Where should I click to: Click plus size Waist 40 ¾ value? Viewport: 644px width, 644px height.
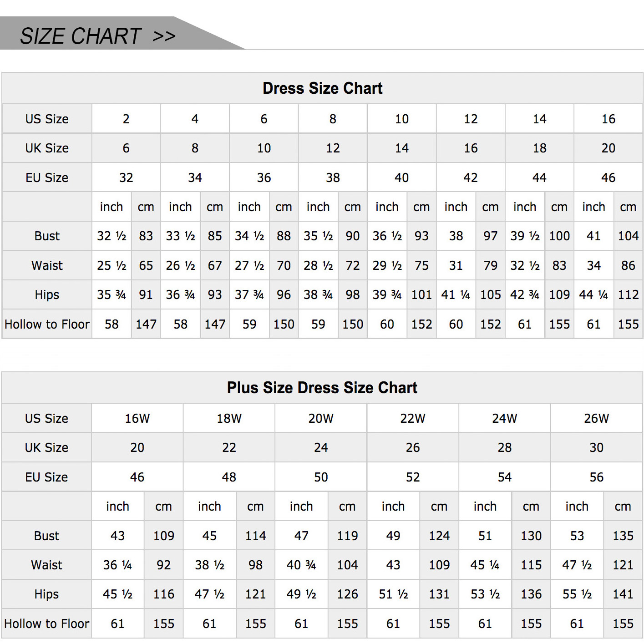(301, 565)
